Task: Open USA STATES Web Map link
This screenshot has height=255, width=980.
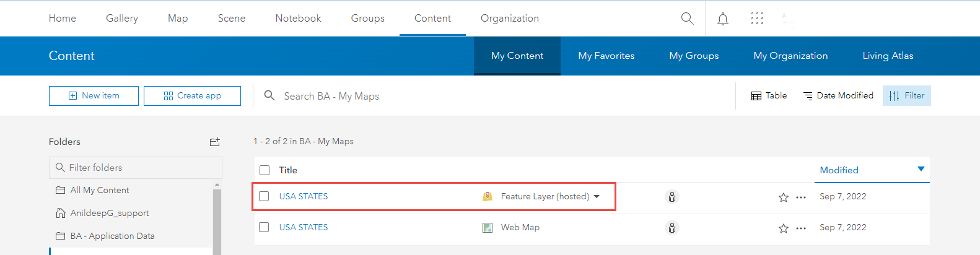Action: click(x=304, y=227)
